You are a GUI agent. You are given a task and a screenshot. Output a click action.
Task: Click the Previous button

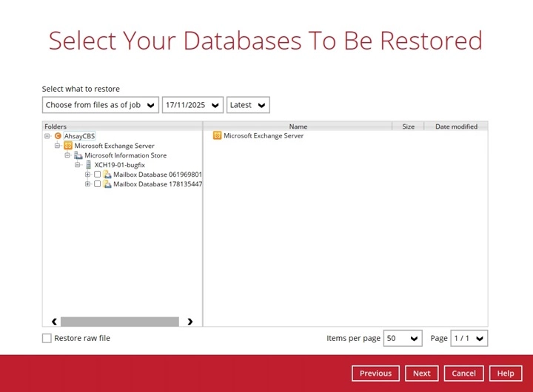click(375, 374)
